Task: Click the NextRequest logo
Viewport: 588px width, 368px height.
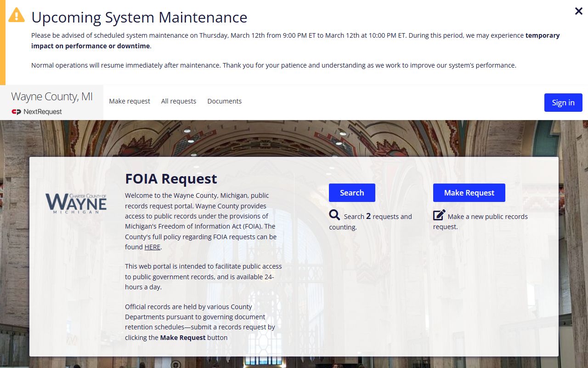Action: (x=37, y=112)
